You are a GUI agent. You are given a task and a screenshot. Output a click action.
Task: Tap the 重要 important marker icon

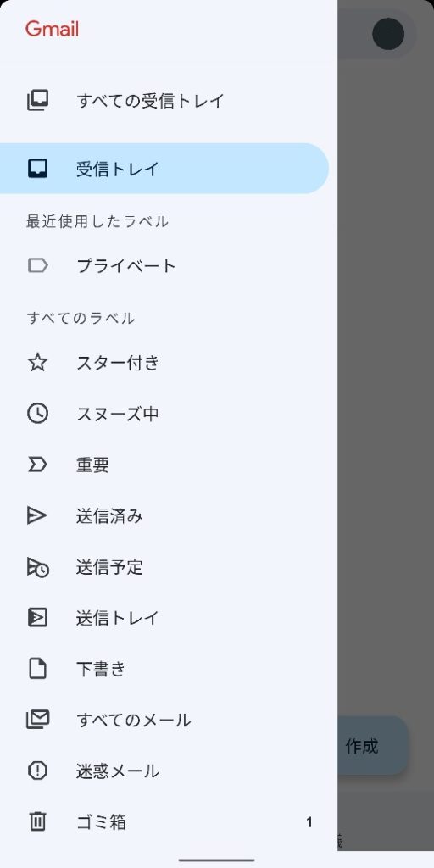(x=37, y=465)
